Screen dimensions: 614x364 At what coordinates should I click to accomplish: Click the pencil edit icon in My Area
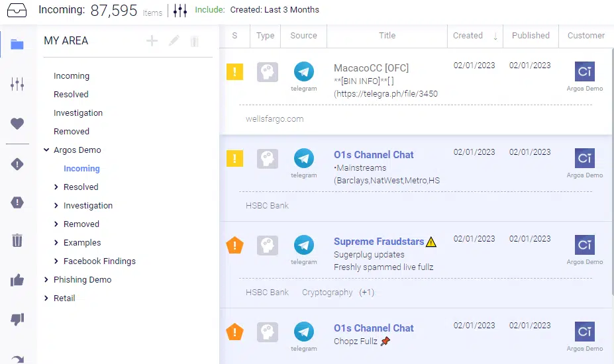coord(174,41)
